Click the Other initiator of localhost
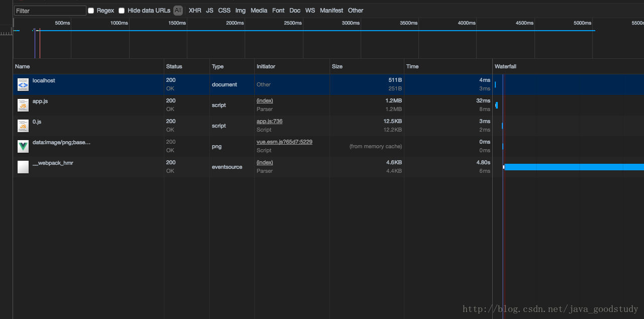 pos(264,84)
